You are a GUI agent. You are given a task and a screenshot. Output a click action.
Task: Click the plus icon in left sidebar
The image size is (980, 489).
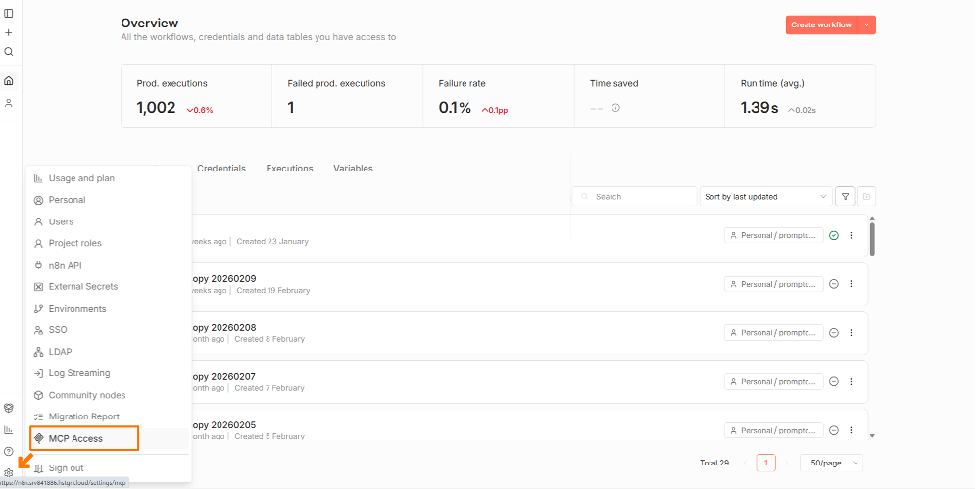(9, 32)
